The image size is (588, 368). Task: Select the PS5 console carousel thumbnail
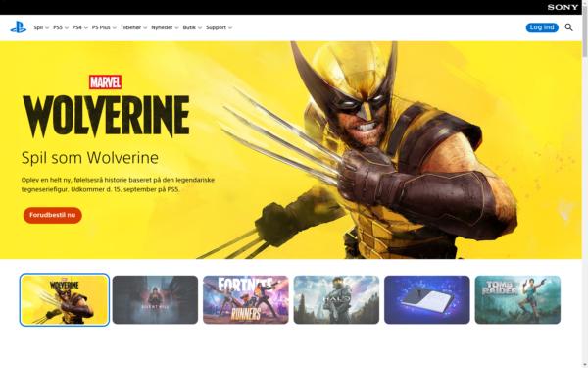(426, 299)
